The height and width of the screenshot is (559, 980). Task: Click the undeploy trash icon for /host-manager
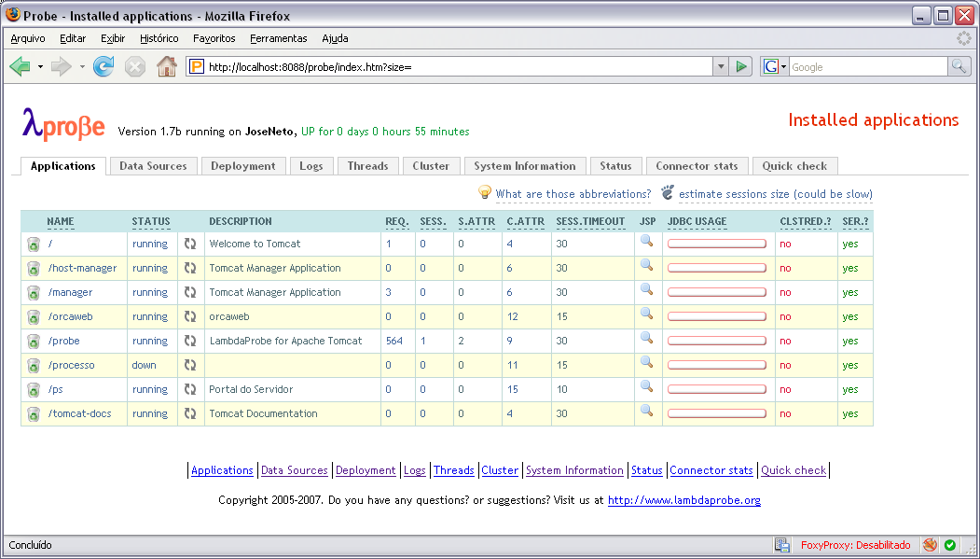pos(34,269)
